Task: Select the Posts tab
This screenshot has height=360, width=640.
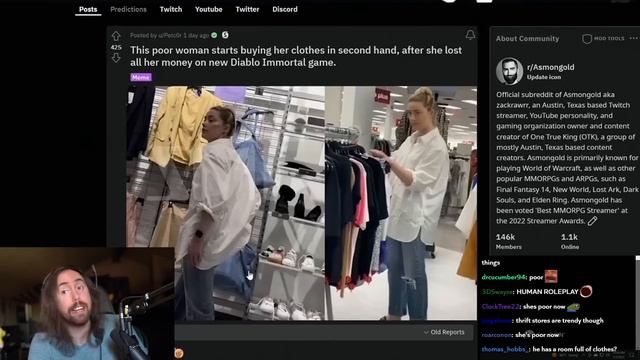Action: pyautogui.click(x=88, y=9)
